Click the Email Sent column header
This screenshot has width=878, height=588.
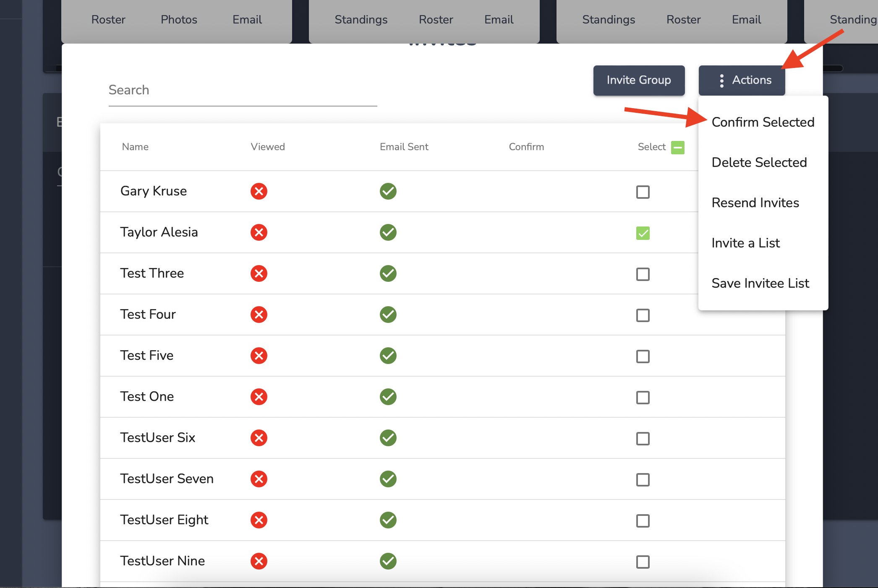[x=404, y=147]
